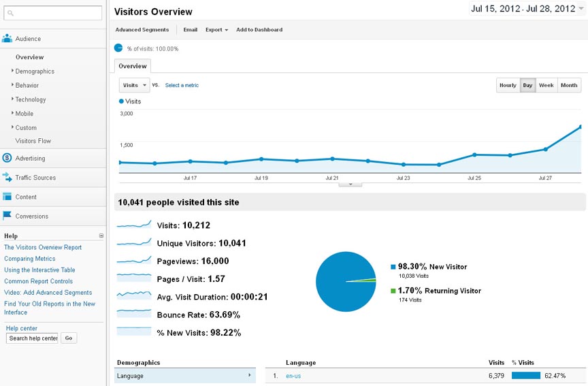Click the Visits column header in the Language table
588x386 pixels.
tap(496, 362)
